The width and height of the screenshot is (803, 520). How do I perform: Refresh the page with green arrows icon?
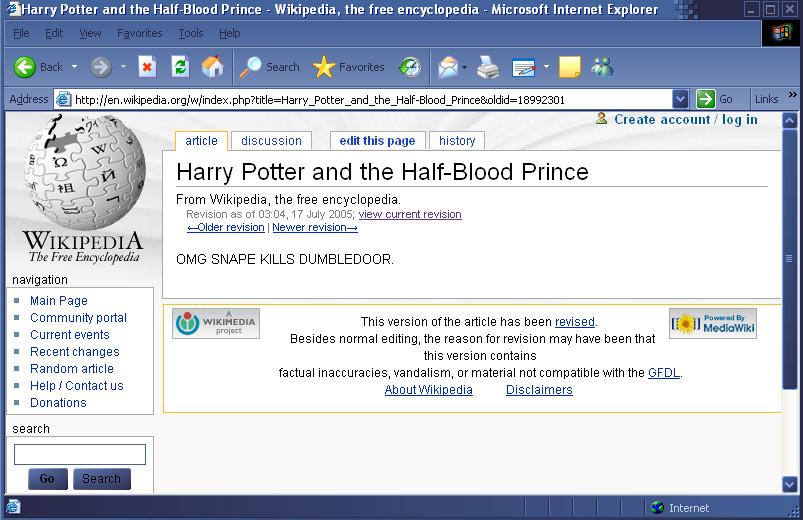[x=180, y=67]
